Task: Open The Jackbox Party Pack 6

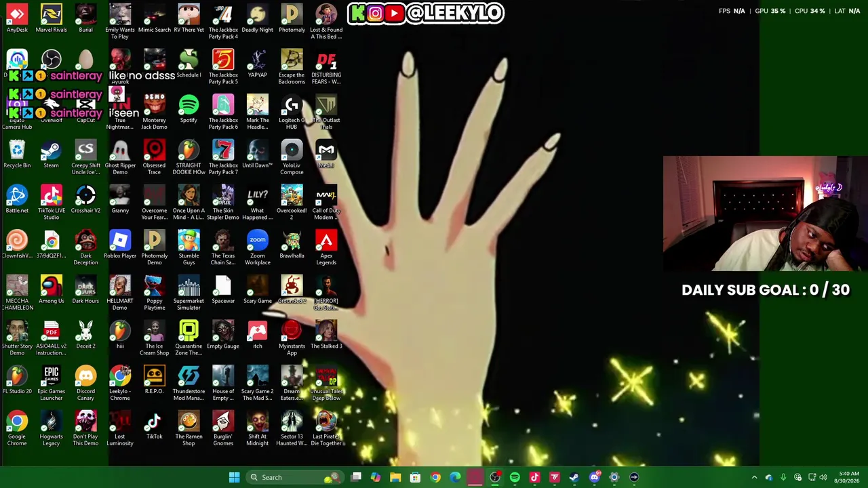Action: click(x=223, y=112)
